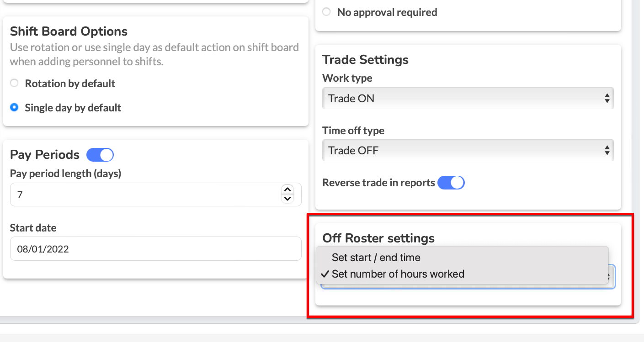The image size is (644, 342).
Task: Click the Time off type dropdown arrows icon
Action: [607, 150]
